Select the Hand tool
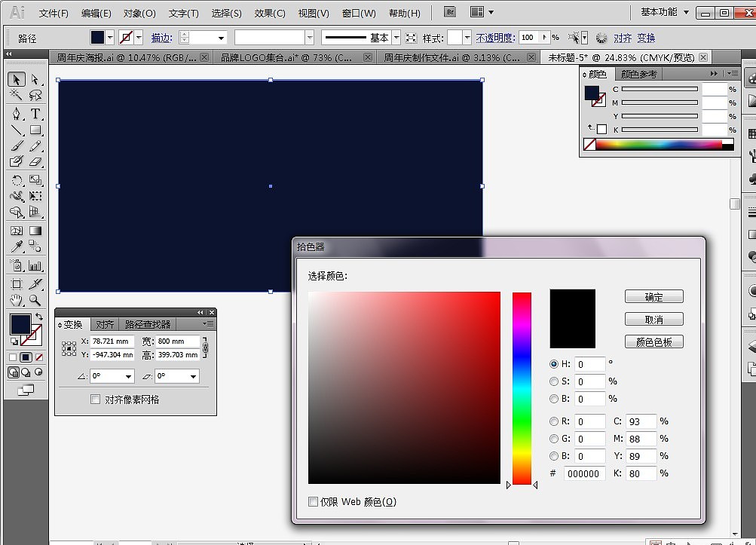 17,300
